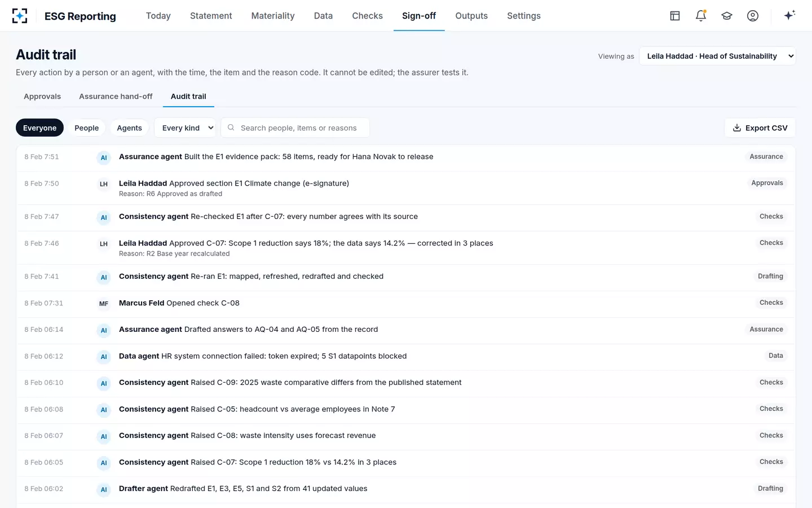Click the AI avatar on the 7:41 row

point(104,277)
